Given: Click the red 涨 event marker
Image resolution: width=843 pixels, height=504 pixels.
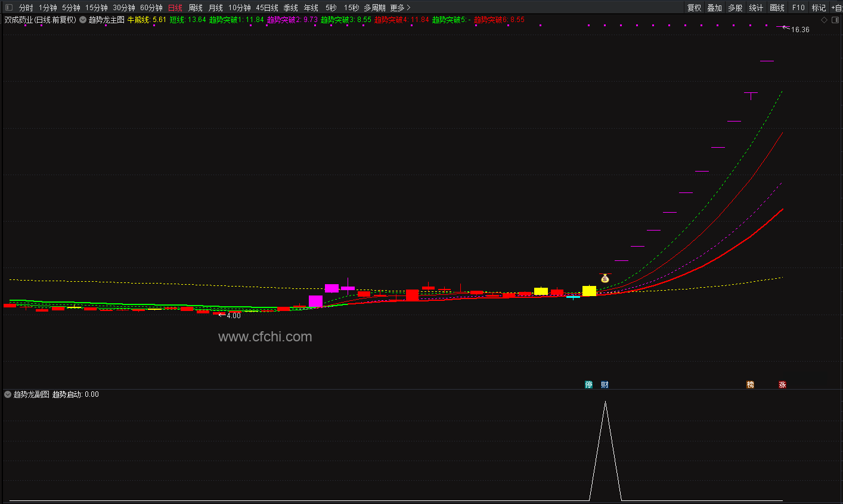Looking at the screenshot, I should (x=782, y=385).
